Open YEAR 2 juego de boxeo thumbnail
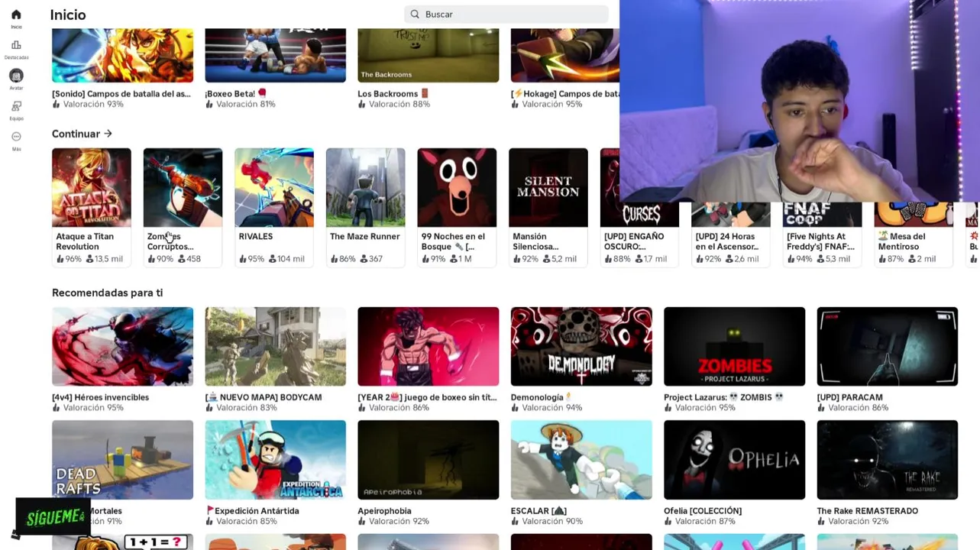 pos(429,346)
